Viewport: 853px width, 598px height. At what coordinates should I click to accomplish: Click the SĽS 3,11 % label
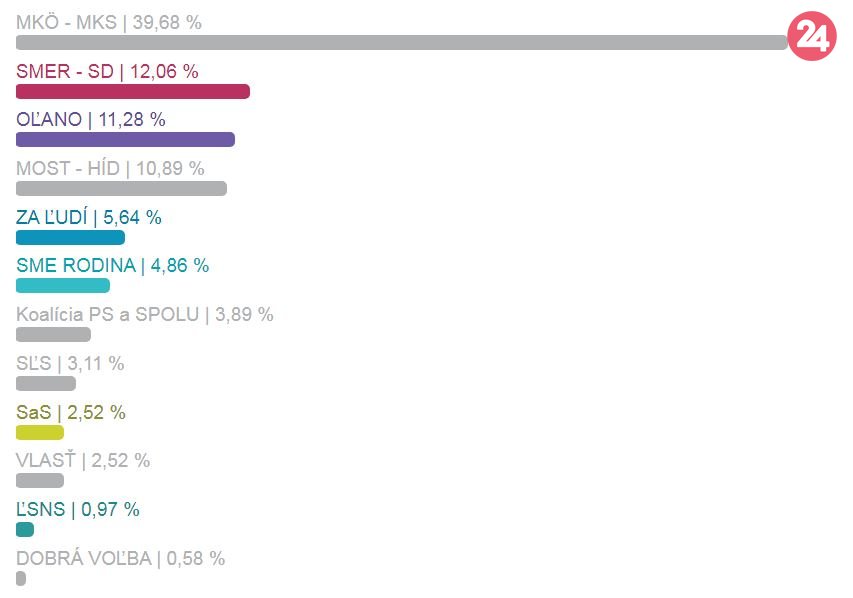[x=70, y=363]
